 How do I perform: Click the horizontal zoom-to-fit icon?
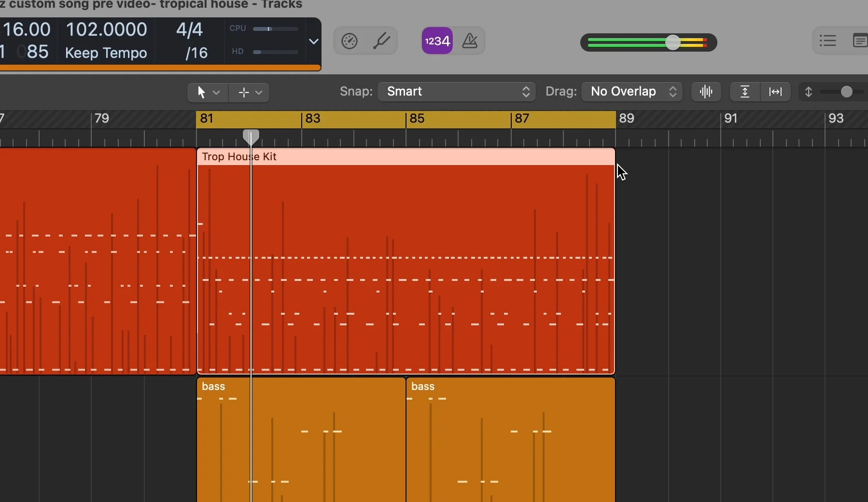coord(775,92)
